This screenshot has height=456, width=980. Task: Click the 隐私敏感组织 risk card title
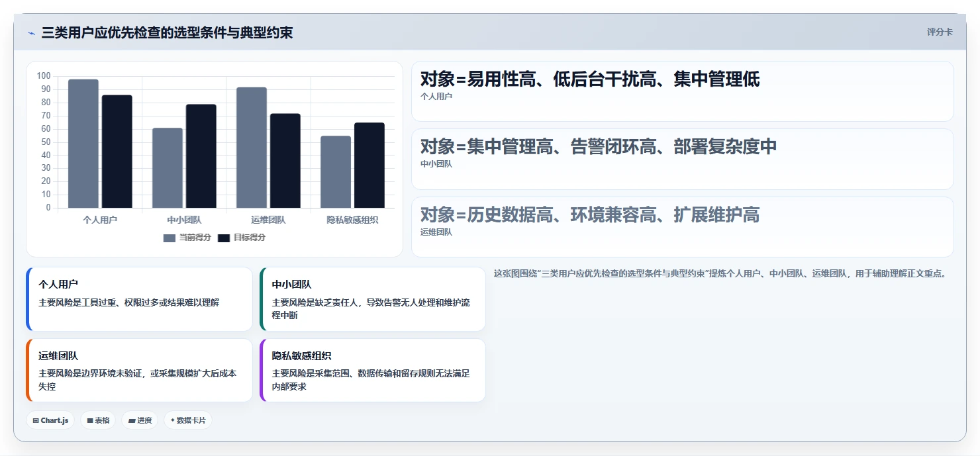[302, 355]
